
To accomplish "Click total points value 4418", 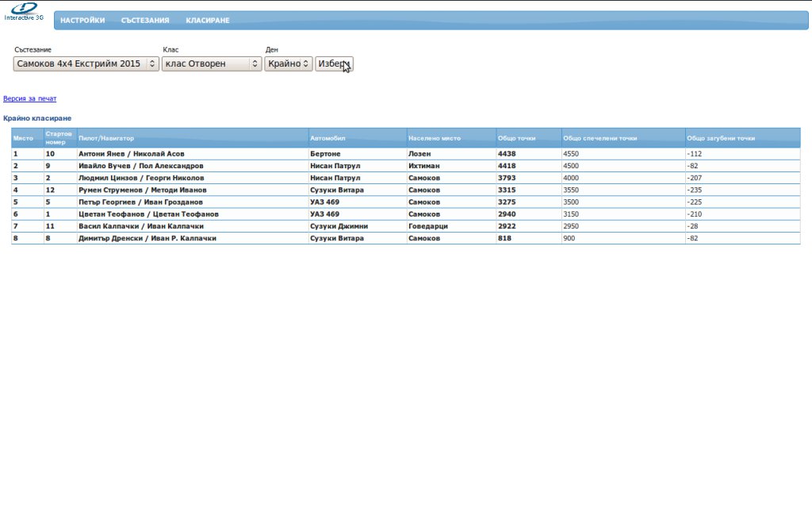I will (x=507, y=166).
